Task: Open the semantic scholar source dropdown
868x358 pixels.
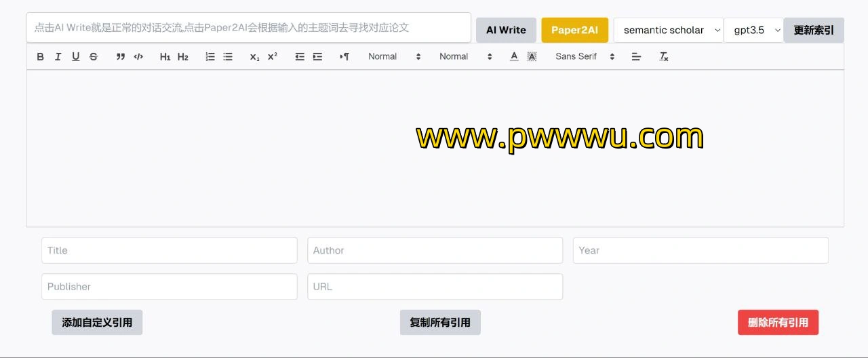Action: [x=668, y=31]
